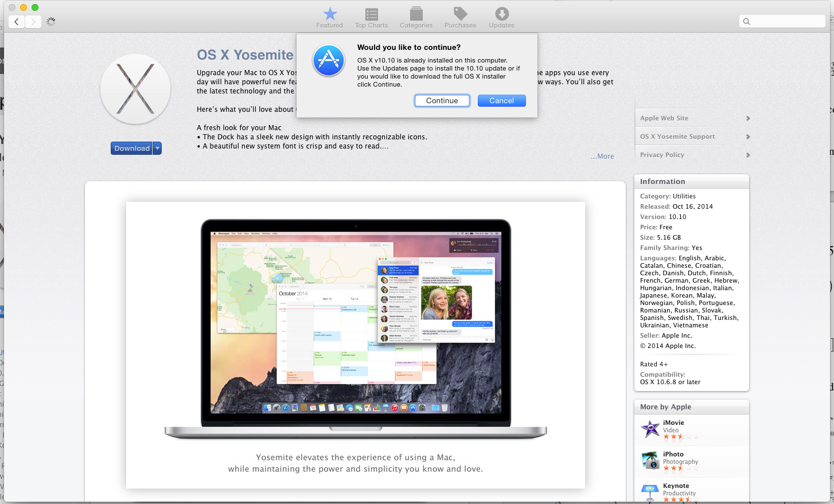
Task: Click the 'Size: 5.16 GB' info text
Action: (661, 237)
